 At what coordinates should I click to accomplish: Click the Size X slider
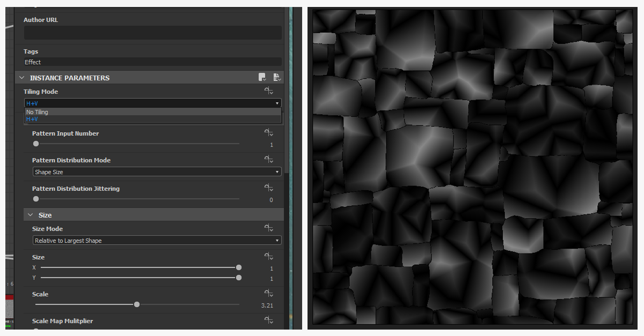tap(140, 267)
